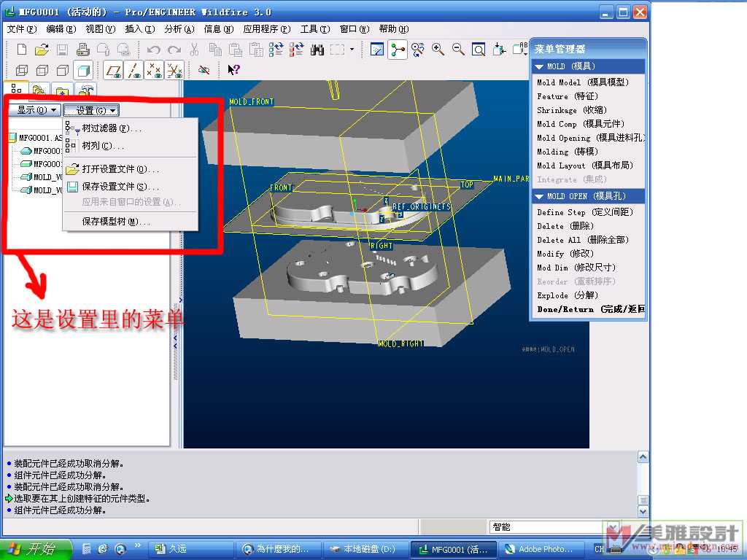Click the Paste Special icon
This screenshot has width=747, height=560.
click(256, 49)
